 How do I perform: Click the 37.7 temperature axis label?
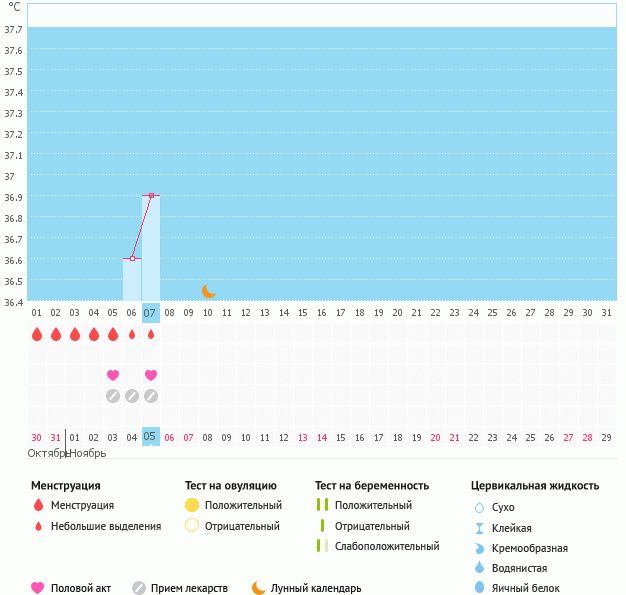[x=13, y=30]
